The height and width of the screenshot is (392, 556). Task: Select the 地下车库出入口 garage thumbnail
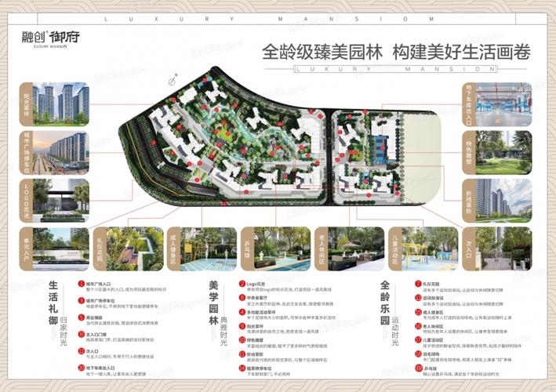497,104
